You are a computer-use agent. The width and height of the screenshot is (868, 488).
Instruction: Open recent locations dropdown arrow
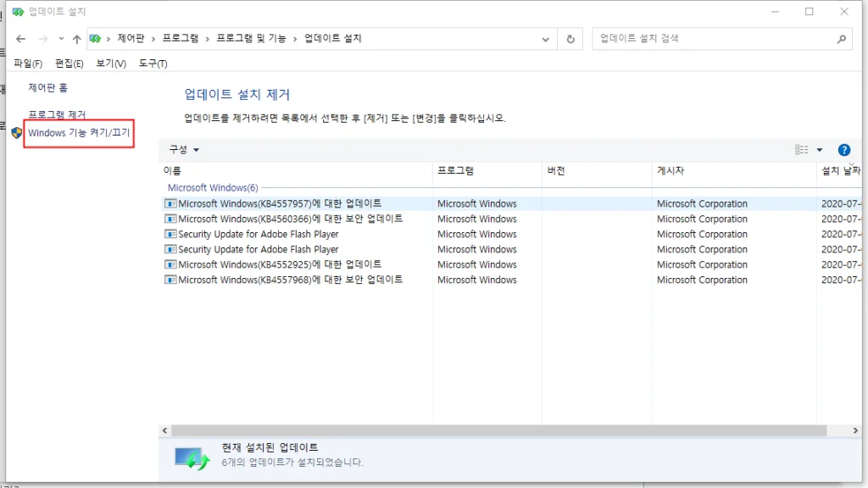pos(61,39)
